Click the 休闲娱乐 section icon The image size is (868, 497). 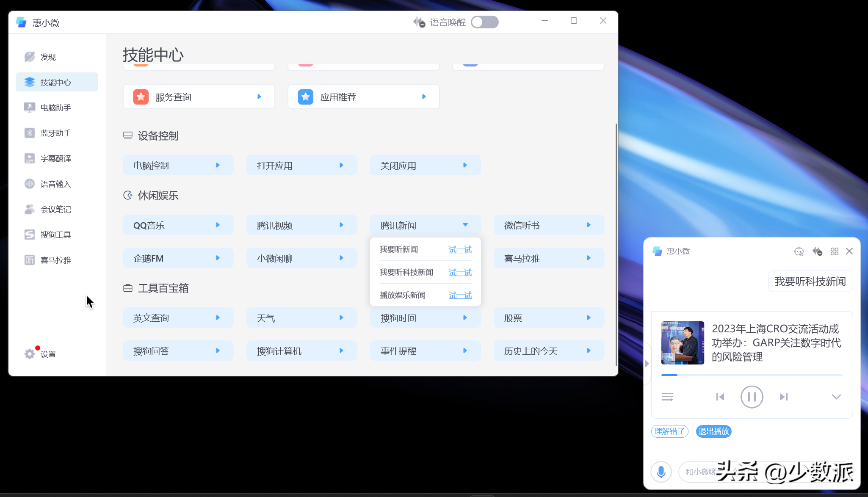point(128,196)
